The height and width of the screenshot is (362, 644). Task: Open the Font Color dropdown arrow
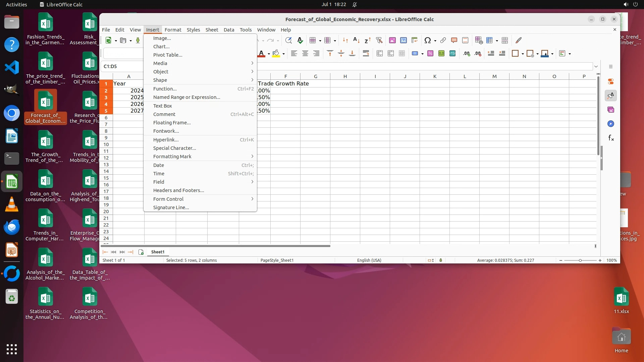click(x=269, y=54)
